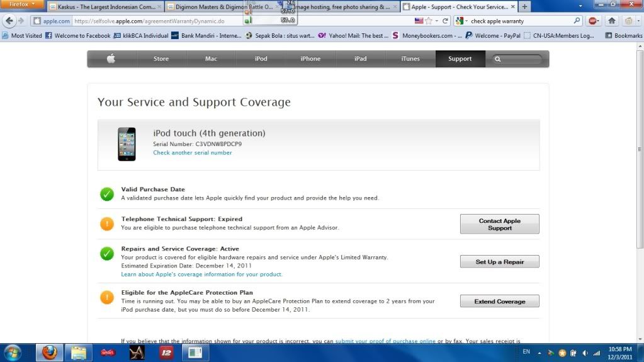Open the Windows Start button
644x362 pixels.
pos(13,353)
